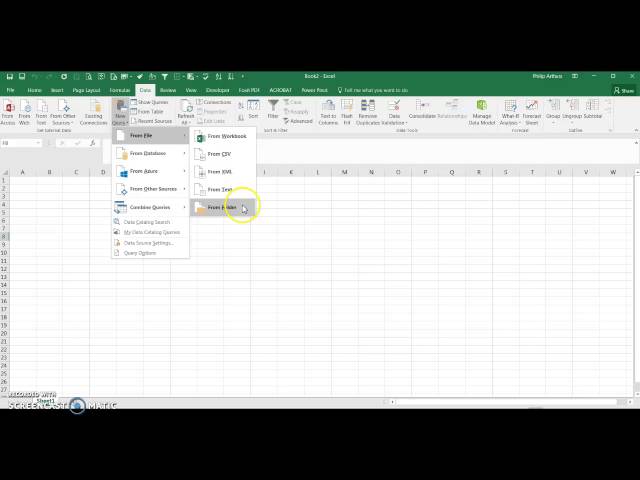Switch to the Home tab
The height and width of the screenshot is (480, 640).
(34, 90)
